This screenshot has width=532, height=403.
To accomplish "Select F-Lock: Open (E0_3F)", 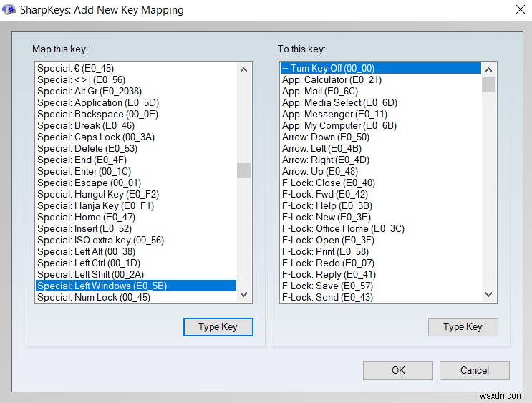I will coord(381,241).
